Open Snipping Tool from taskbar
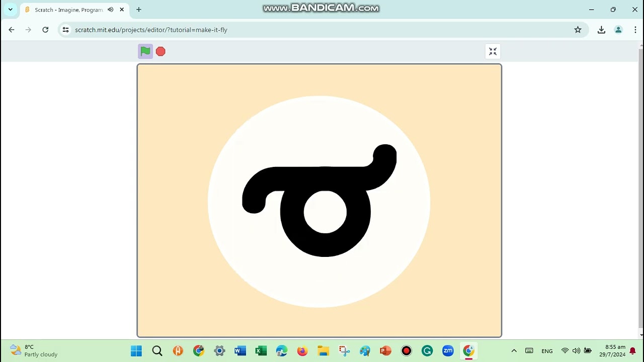Image resolution: width=644 pixels, height=362 pixels. [344, 351]
